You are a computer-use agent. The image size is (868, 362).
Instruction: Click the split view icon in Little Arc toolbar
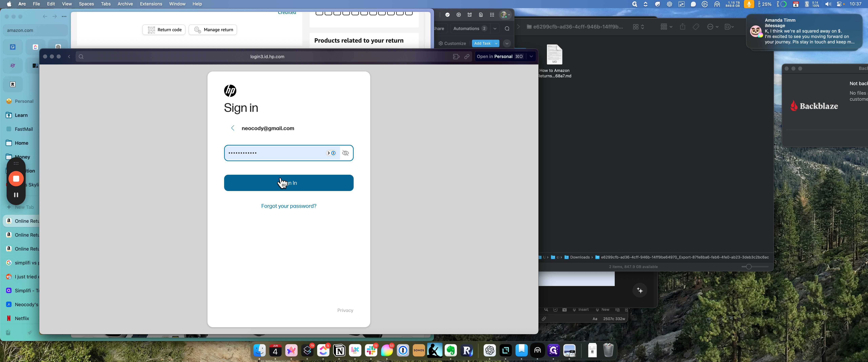tap(456, 57)
